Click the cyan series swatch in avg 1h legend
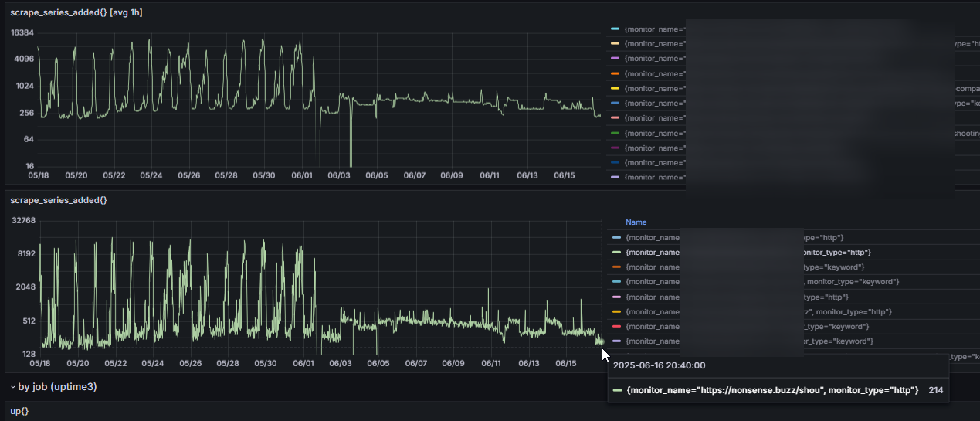The image size is (980, 421). coord(615,29)
